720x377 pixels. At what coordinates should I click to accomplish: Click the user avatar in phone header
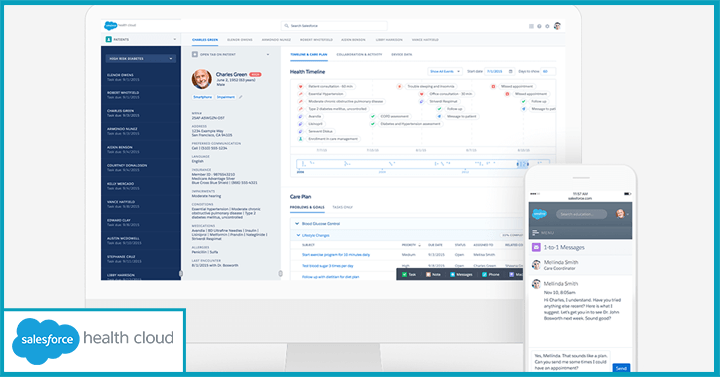(620, 214)
